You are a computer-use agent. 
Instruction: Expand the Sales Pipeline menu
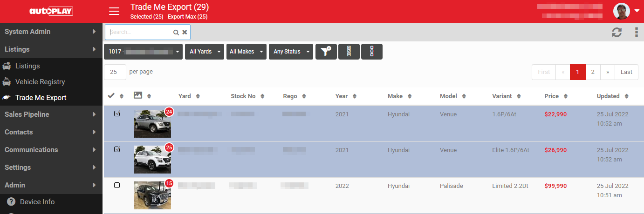pos(51,114)
